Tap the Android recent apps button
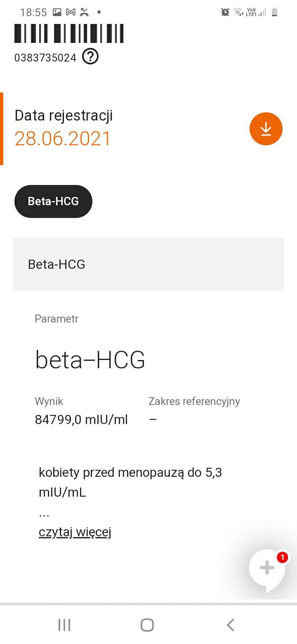The width and height of the screenshot is (297, 644). coord(64,625)
